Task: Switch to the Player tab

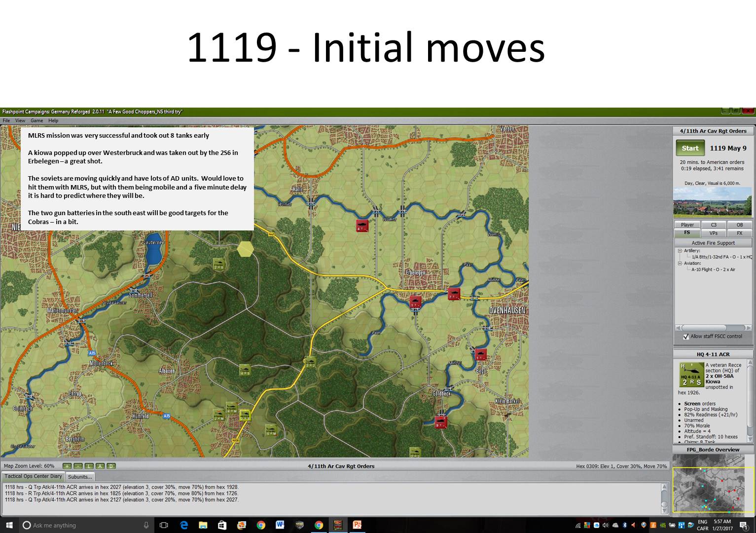Action: click(x=687, y=225)
